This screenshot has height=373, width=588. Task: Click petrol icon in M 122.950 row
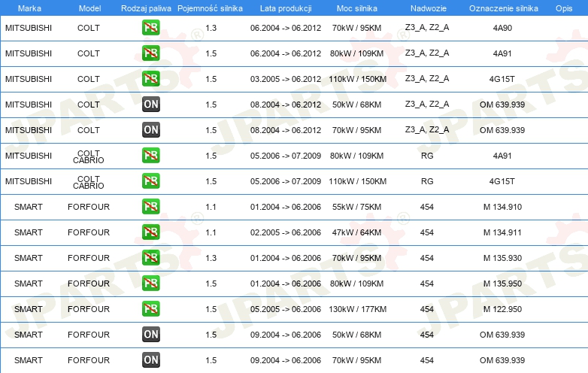pos(150,309)
